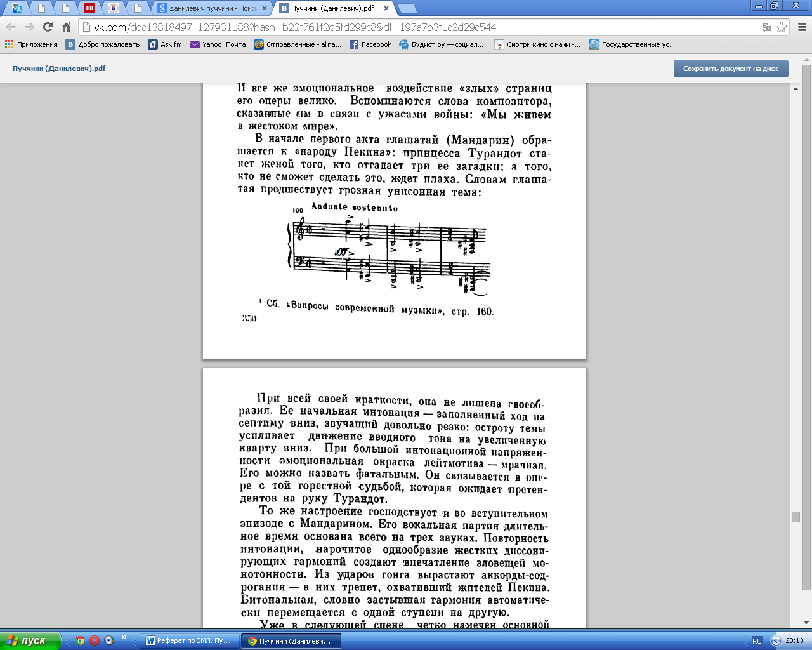Image resolution: width=812 pixels, height=650 pixels.
Task: Switch to the first pinned translate tab
Action: coord(17,8)
